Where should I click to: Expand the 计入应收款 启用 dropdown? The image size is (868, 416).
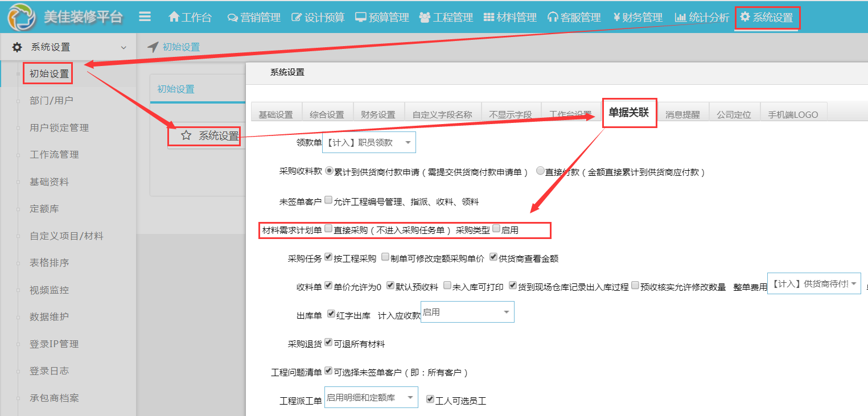(467, 312)
